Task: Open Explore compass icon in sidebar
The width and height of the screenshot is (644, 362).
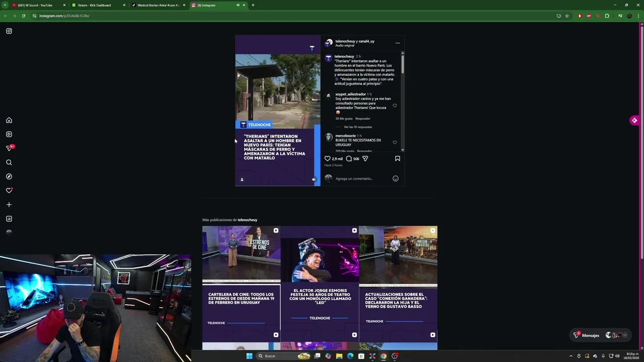Action: (9, 176)
